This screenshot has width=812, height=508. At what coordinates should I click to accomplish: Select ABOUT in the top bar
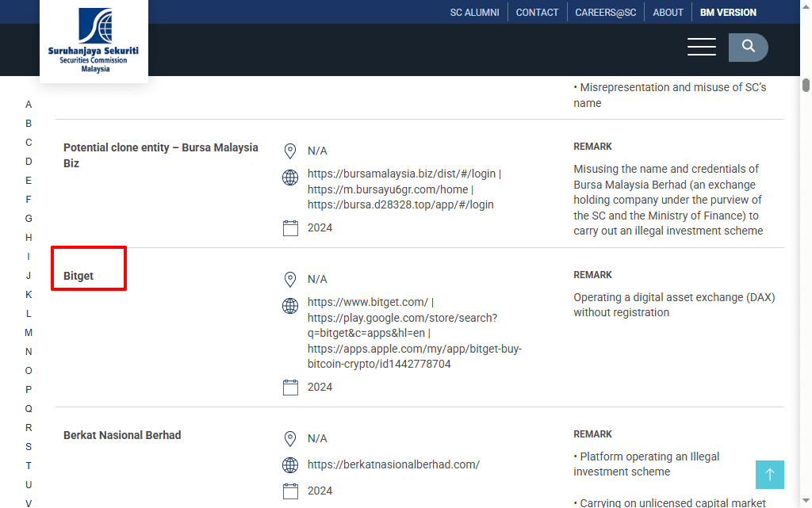(668, 13)
